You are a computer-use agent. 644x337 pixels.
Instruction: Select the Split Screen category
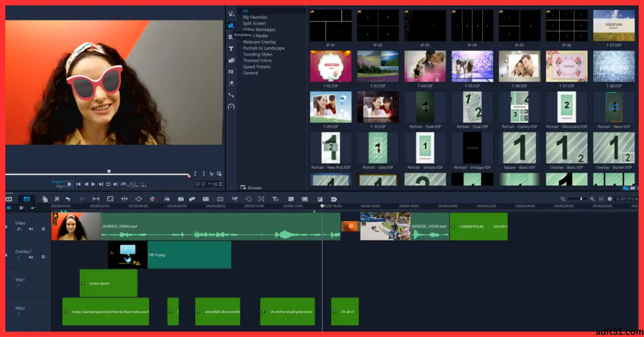pos(254,23)
